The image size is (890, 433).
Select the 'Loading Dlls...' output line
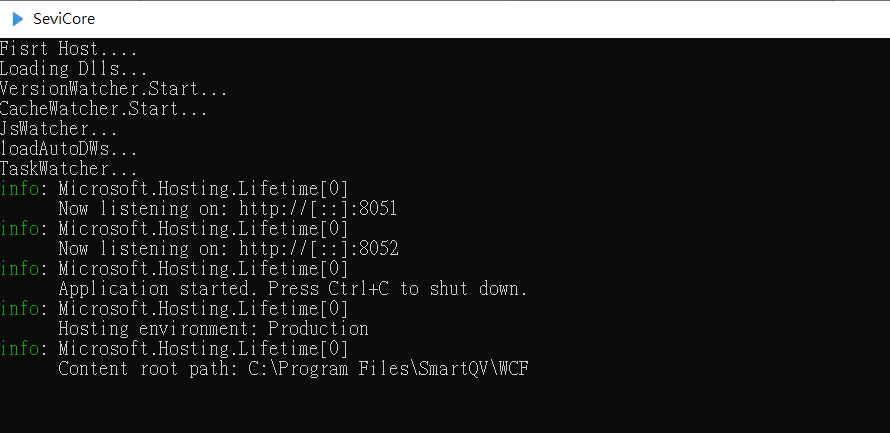click(x=74, y=69)
